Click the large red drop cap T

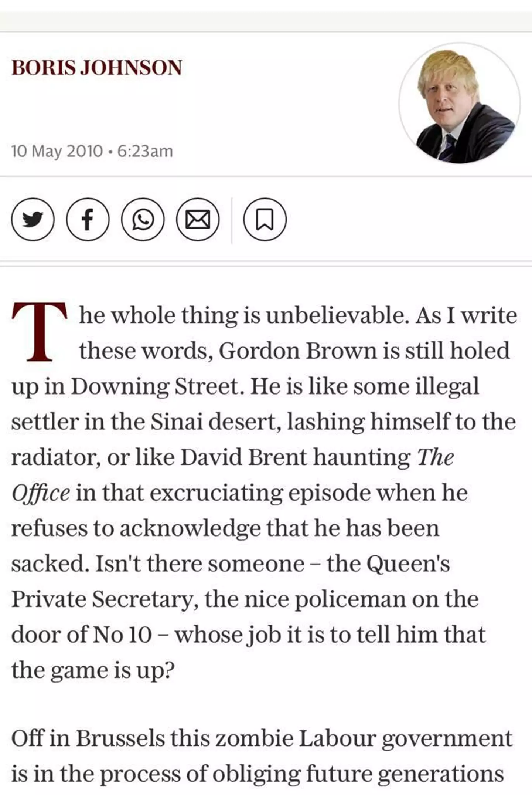tap(39, 332)
